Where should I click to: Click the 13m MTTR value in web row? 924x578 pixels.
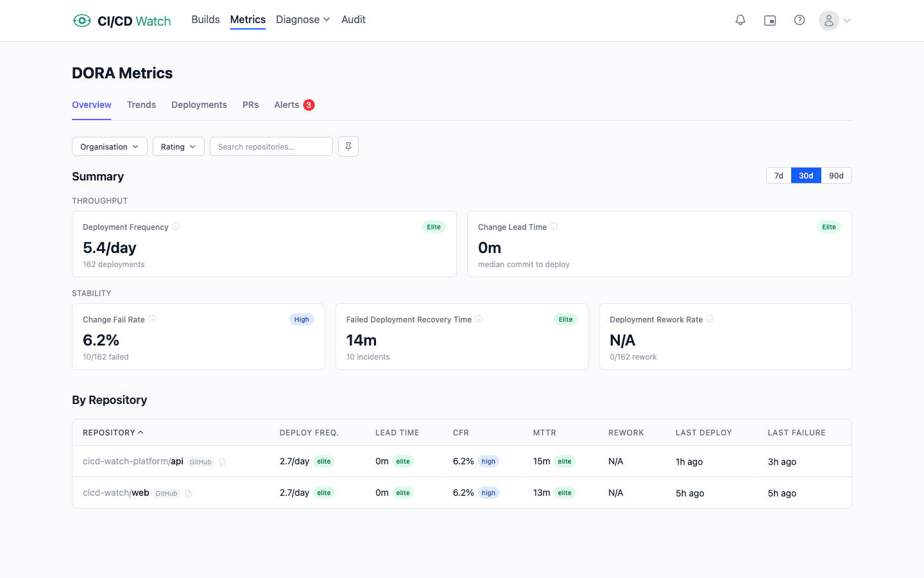542,493
